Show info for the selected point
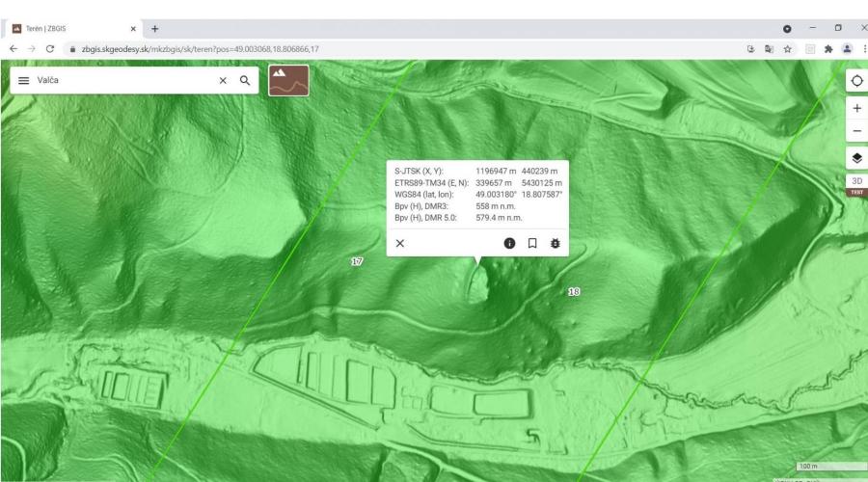This screenshot has width=868, height=482. (x=509, y=243)
